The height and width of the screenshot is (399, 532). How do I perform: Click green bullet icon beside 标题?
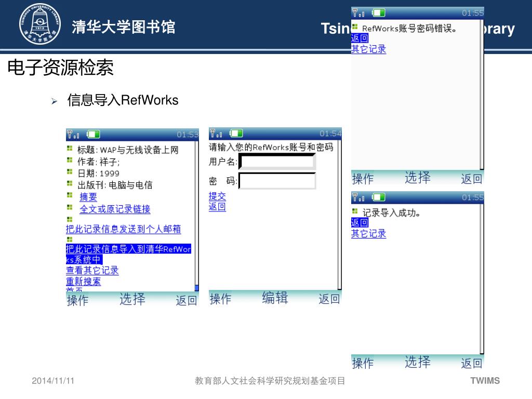[70, 148]
